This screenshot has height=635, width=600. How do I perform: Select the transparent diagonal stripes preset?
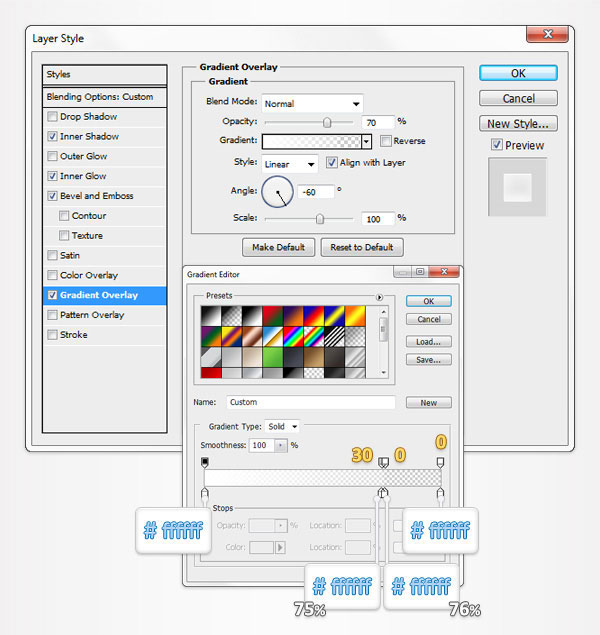pos(335,337)
